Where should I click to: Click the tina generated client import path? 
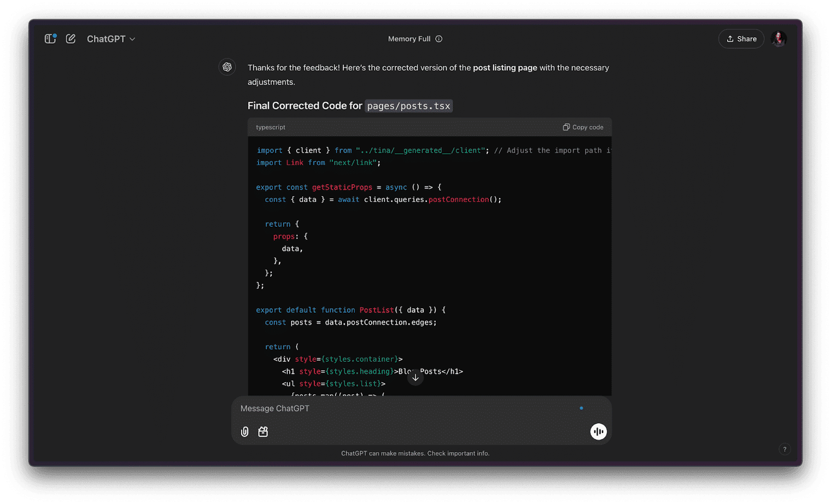pyautogui.click(x=420, y=150)
